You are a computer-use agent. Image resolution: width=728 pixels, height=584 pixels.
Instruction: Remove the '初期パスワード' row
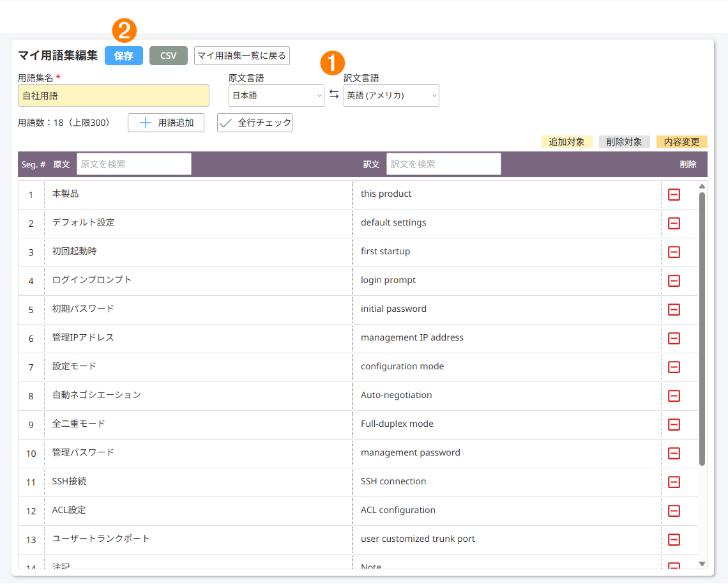pos(674,310)
